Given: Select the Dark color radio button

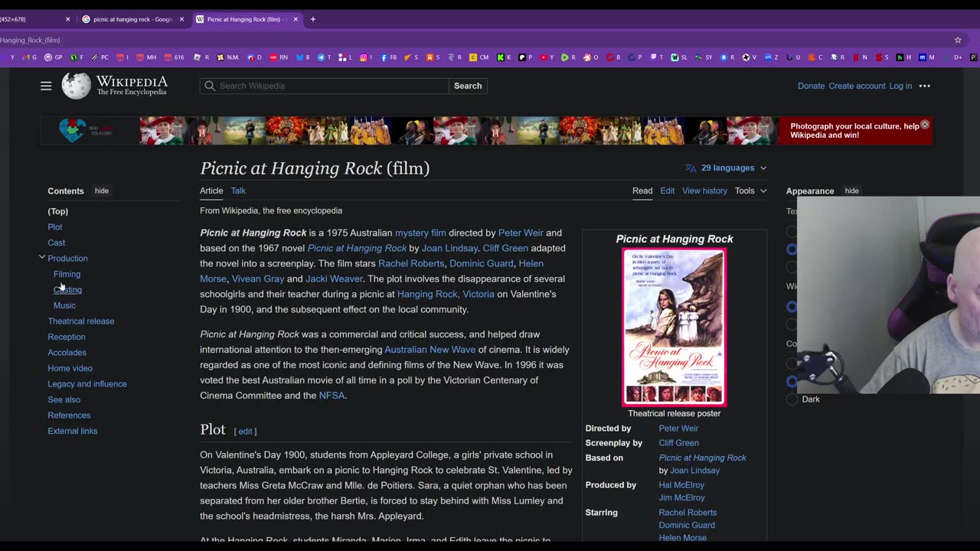Looking at the screenshot, I should point(792,399).
